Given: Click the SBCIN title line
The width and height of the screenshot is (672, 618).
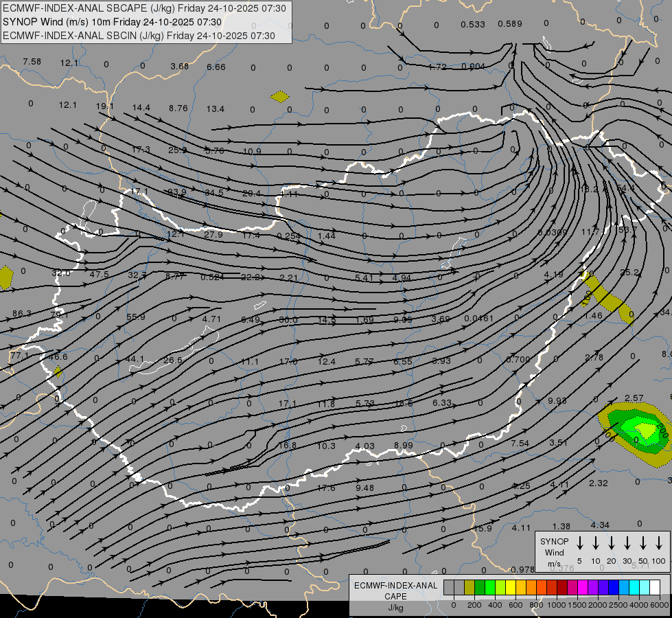Looking at the screenshot, I should point(139,36).
